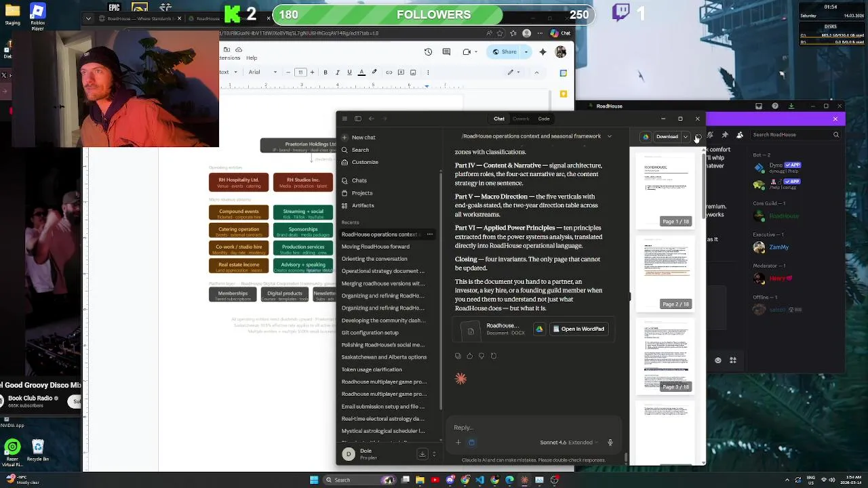The image size is (868, 488).
Task: Click the retry response icon
Action: [493, 356]
